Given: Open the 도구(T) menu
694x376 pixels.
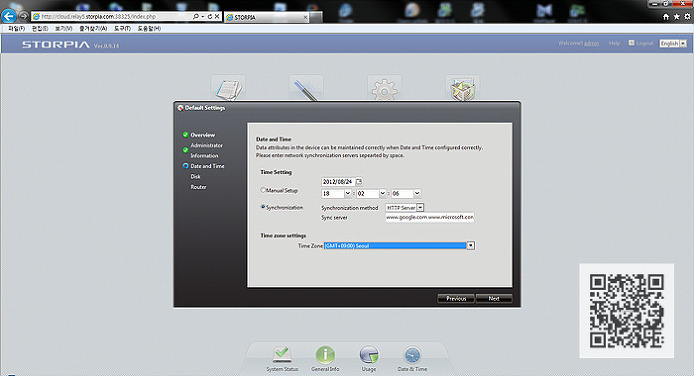Looking at the screenshot, I should pos(122,28).
